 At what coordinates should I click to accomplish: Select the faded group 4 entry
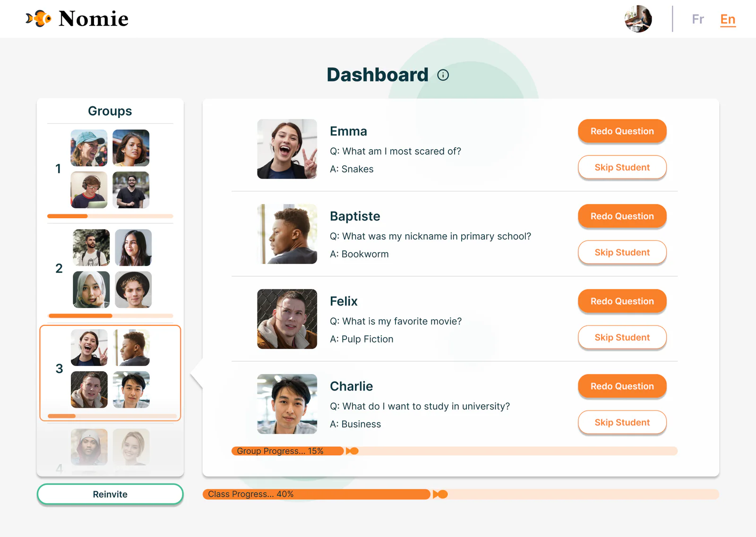110,450
